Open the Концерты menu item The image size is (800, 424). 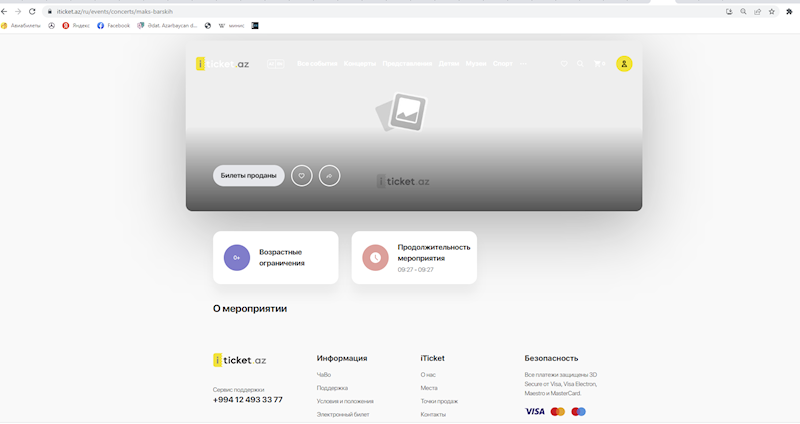point(360,64)
